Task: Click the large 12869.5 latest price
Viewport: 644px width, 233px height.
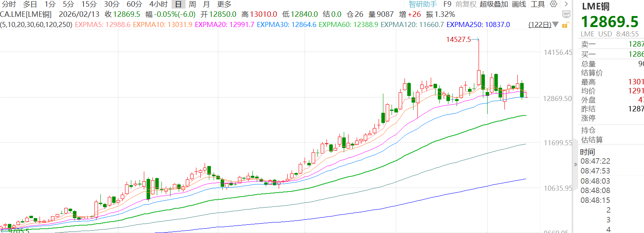Action: click(610, 22)
